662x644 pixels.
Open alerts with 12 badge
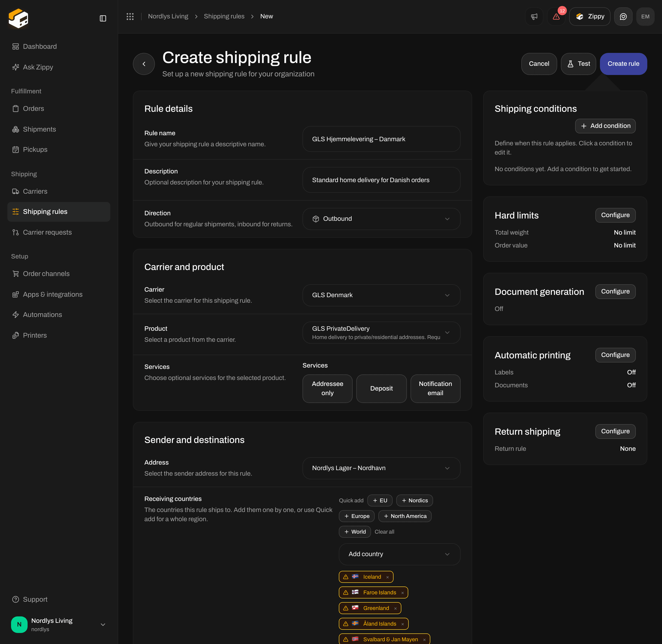pos(556,17)
